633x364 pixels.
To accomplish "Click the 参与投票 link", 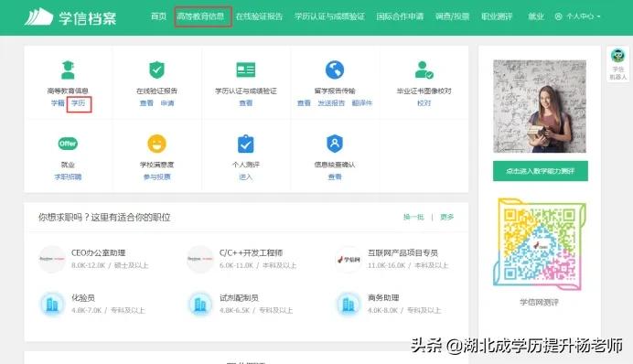I will [x=156, y=177].
